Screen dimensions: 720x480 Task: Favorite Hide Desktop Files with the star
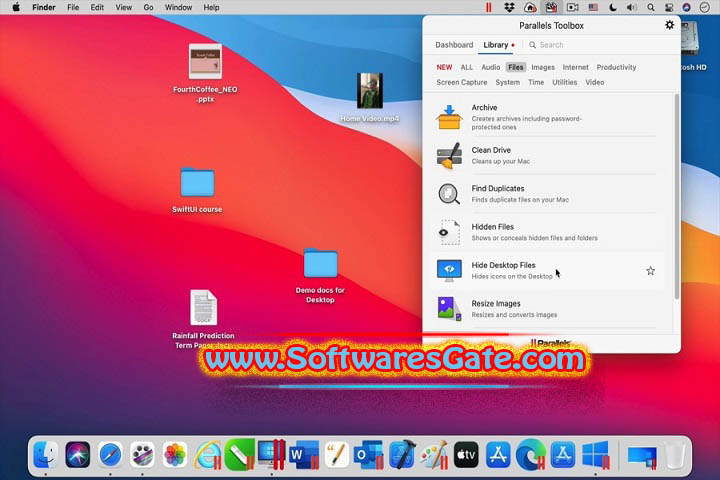650,271
